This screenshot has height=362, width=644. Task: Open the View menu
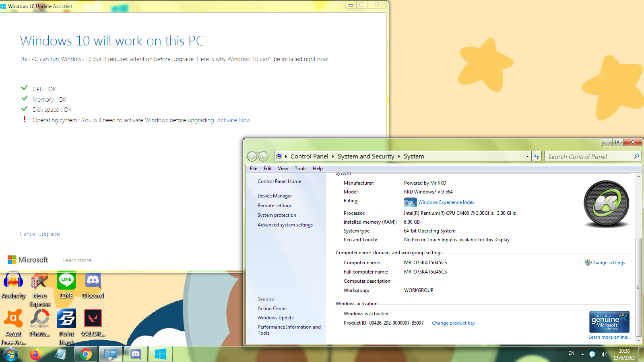pos(283,169)
